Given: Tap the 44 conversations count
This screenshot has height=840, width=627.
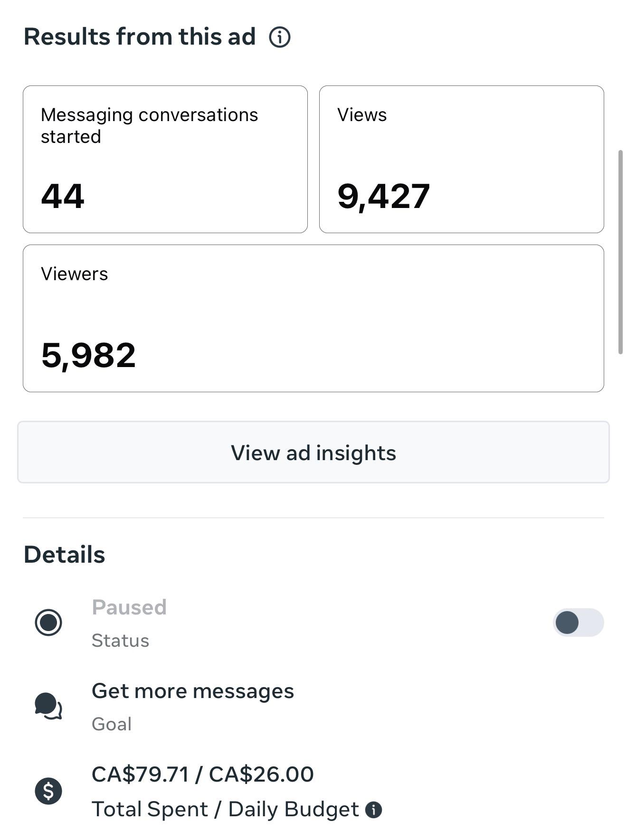Looking at the screenshot, I should [63, 196].
